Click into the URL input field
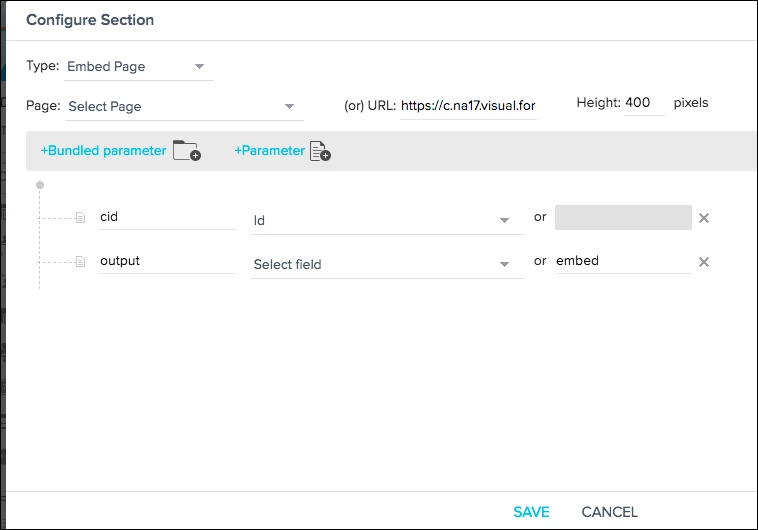Viewport: 758px width, 530px height. [x=468, y=106]
